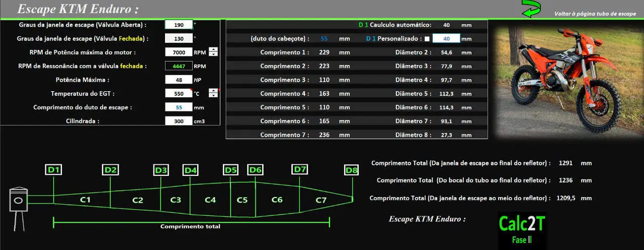Screen dimensions: 644x250
Task: Click the C1 pipe section label
Action: (x=86, y=200)
